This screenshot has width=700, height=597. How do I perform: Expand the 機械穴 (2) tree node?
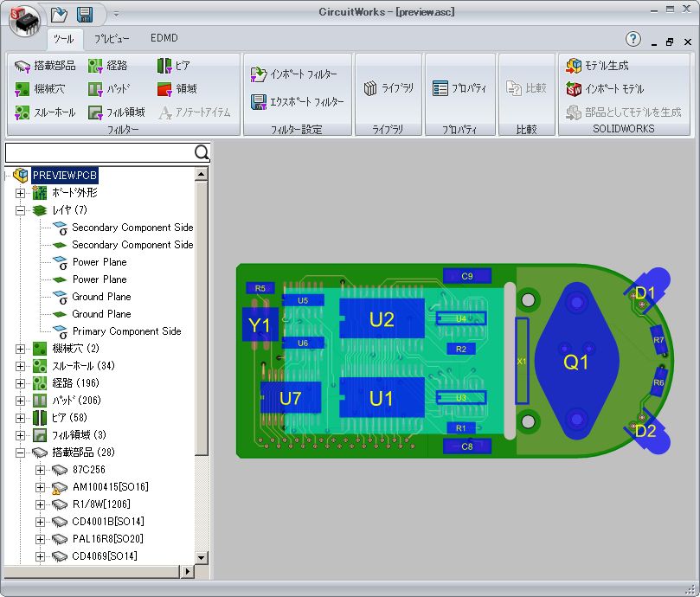tap(20, 349)
